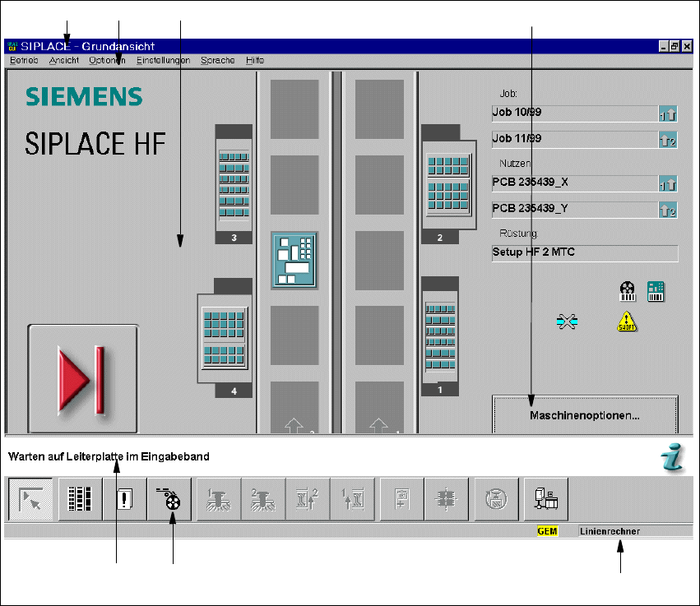Click the Linienrechner status bar field
This screenshot has height=606, width=700.
pyautogui.click(x=635, y=531)
